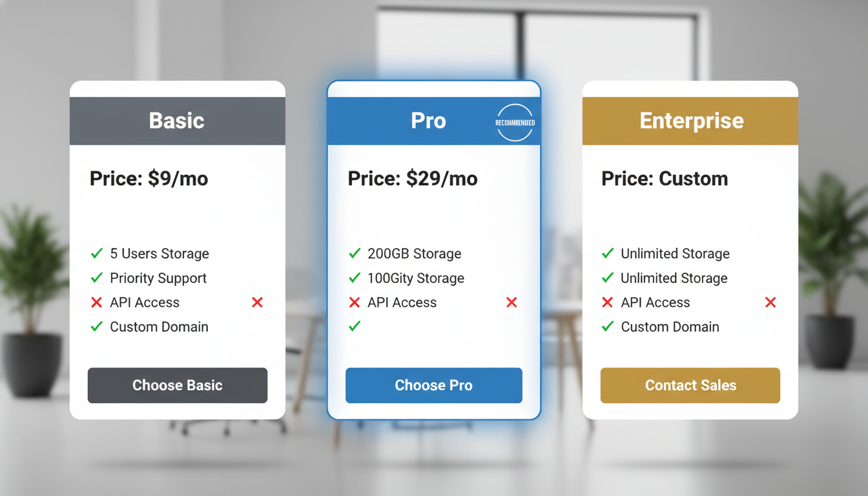
Task: Click the green check beside 5 Users Storage
Action: (x=97, y=254)
